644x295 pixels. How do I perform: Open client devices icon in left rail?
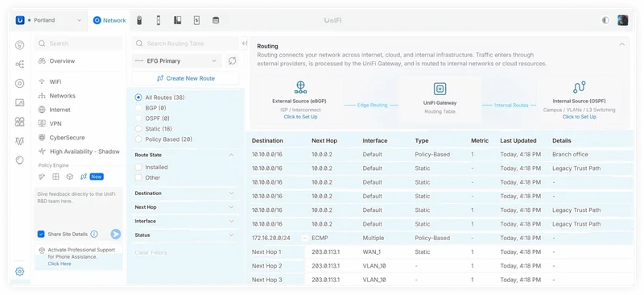[x=19, y=103]
